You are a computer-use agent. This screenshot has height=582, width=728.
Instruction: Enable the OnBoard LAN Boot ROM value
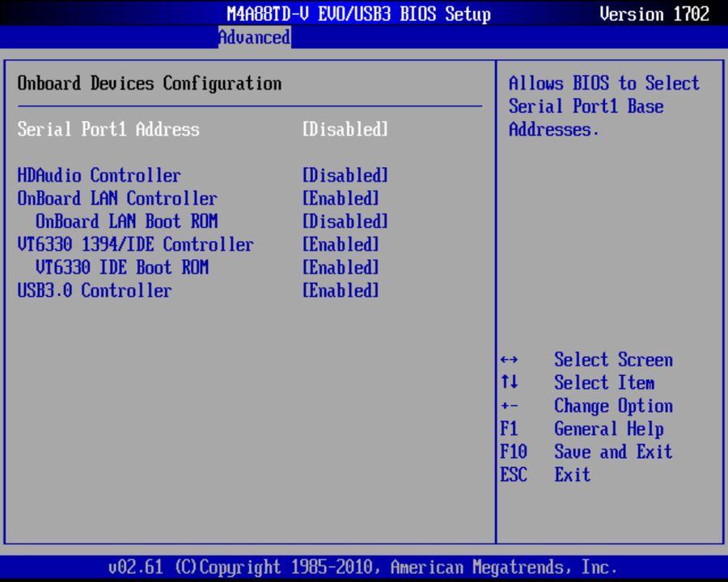click(345, 221)
